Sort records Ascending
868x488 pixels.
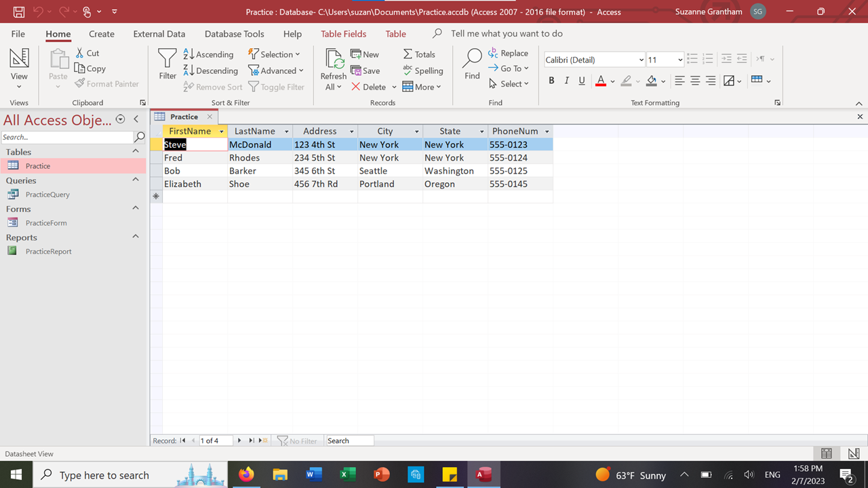tap(208, 54)
